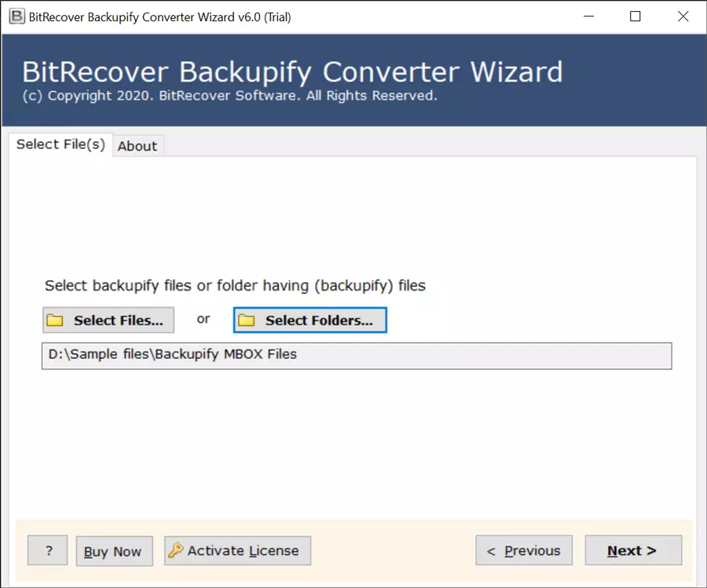Open the Select Files... browser button
707x588 pixels.
[108, 320]
